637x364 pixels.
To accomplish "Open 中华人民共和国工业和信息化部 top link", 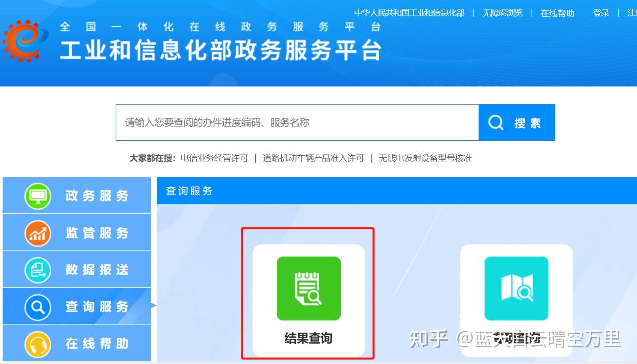I will click(409, 13).
